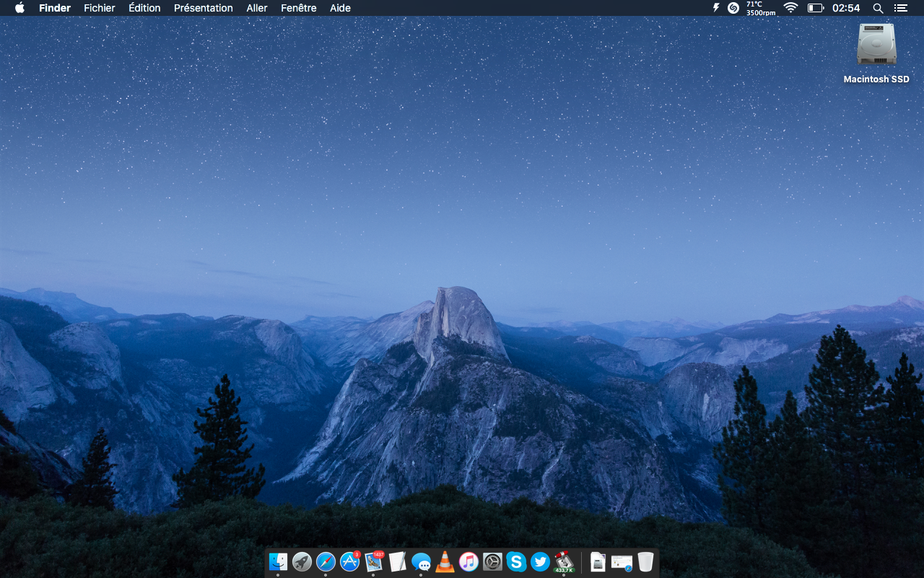Open the Apple menu
The width and height of the screenshot is (924, 578).
tap(19, 8)
